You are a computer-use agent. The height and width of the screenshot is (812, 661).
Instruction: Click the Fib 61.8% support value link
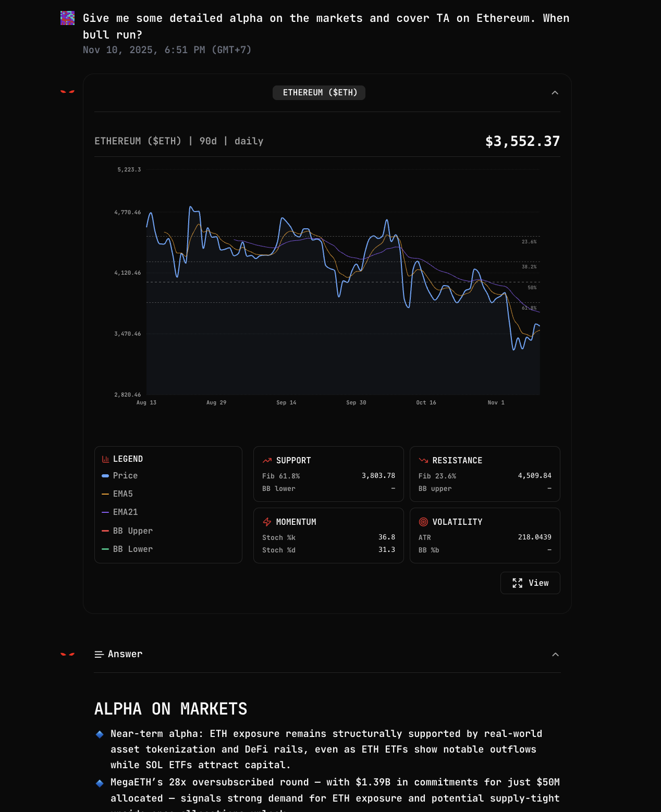378,475
